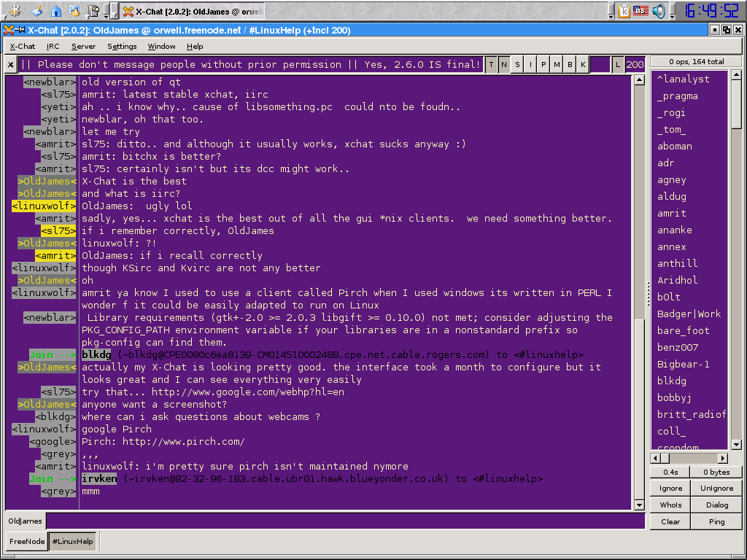Open the KDE K menu launcher
This screenshot has width=747, height=560.
[15, 10]
